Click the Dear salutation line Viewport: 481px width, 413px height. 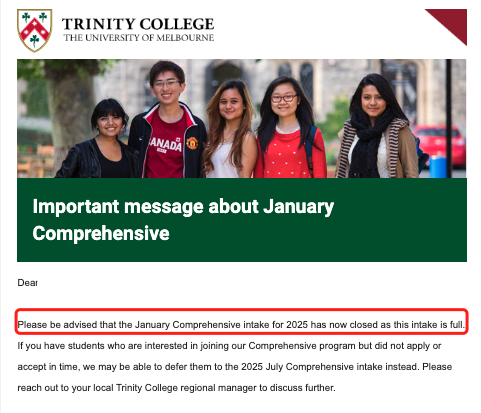coord(27,283)
